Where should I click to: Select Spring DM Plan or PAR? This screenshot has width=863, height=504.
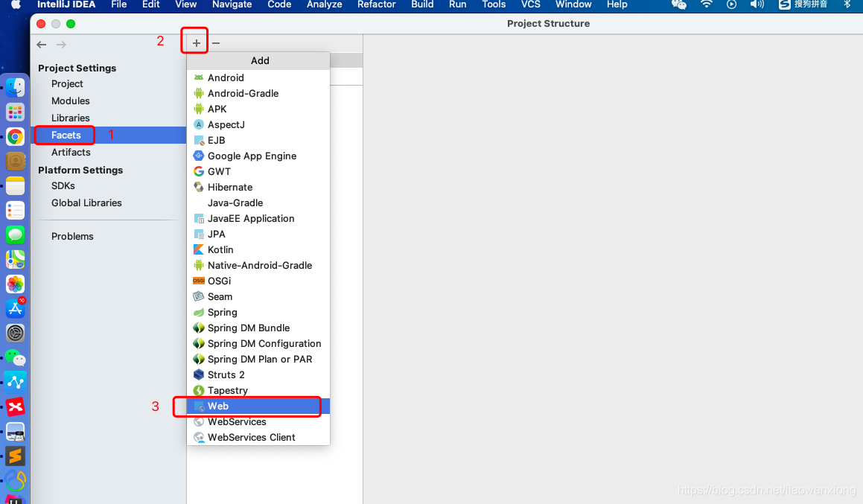tap(258, 360)
